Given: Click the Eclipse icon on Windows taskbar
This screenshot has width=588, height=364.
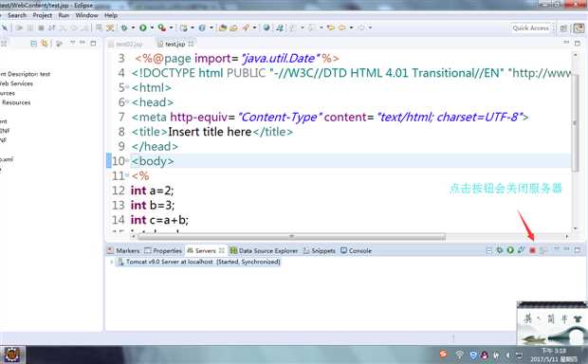Looking at the screenshot, I should pyautogui.click(x=12, y=355).
